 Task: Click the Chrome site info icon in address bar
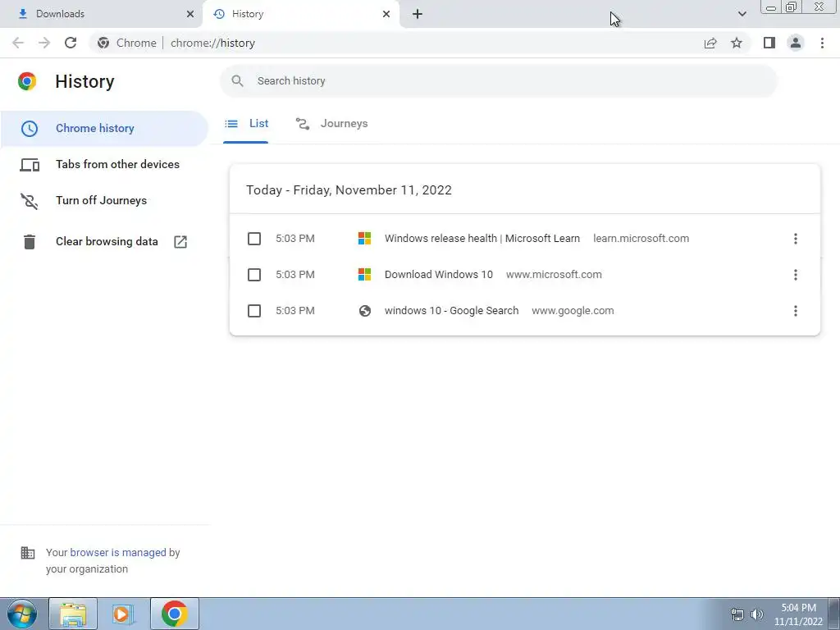click(103, 43)
